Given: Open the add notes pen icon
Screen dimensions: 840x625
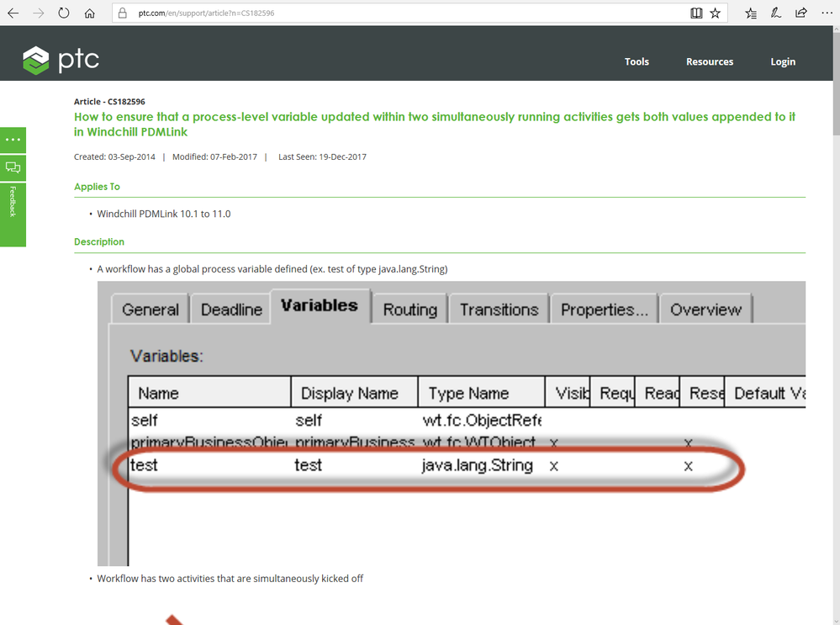Looking at the screenshot, I should (776, 13).
